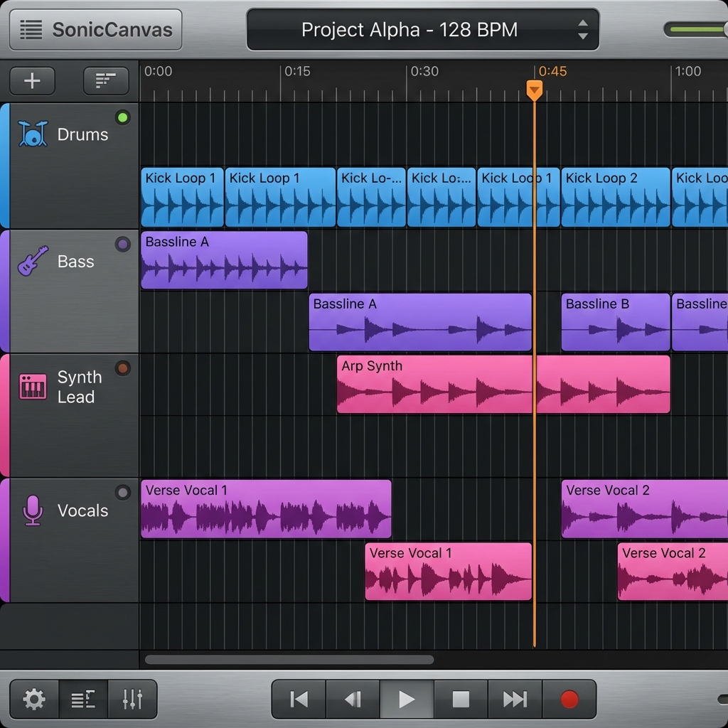The width and height of the screenshot is (728, 728).
Task: Select the Vocals microphone icon
Action: (33, 510)
